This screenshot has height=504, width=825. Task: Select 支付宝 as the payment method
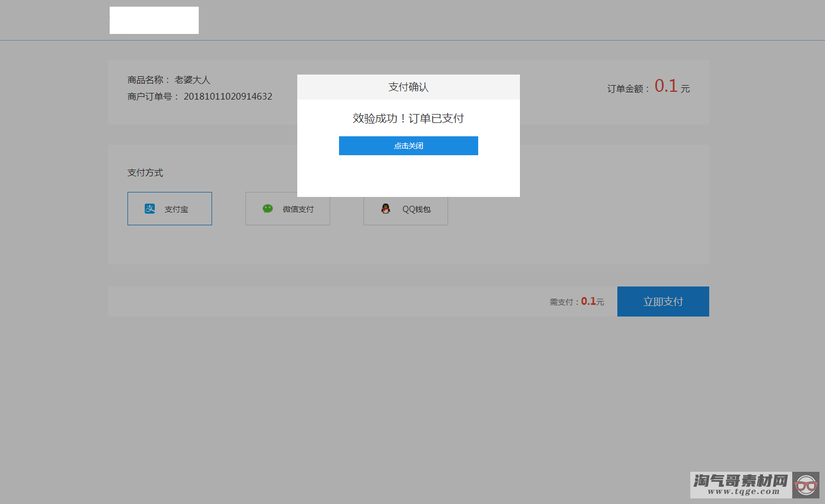169,209
